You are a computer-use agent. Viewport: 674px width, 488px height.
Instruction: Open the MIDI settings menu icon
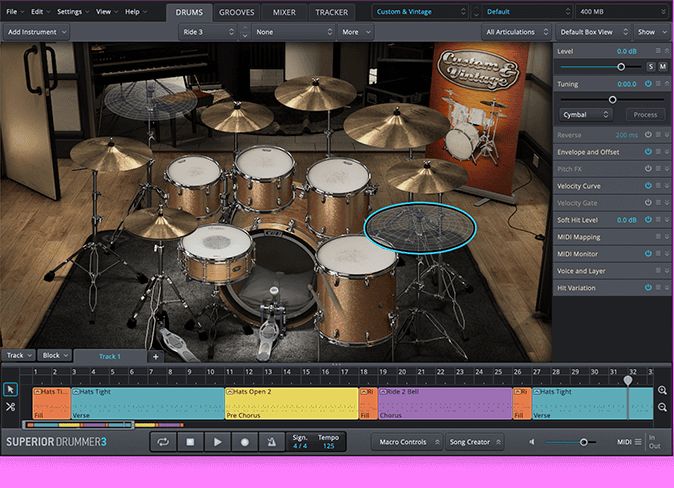click(638, 442)
